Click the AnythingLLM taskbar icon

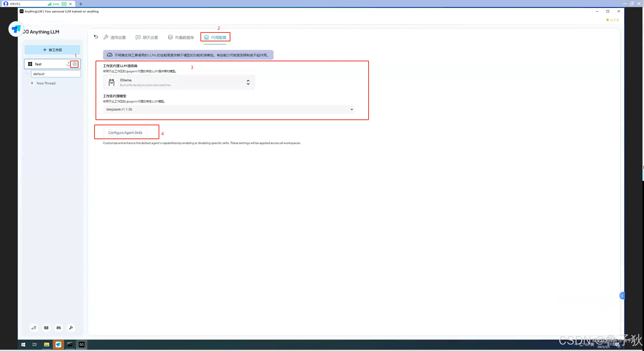coord(81,344)
